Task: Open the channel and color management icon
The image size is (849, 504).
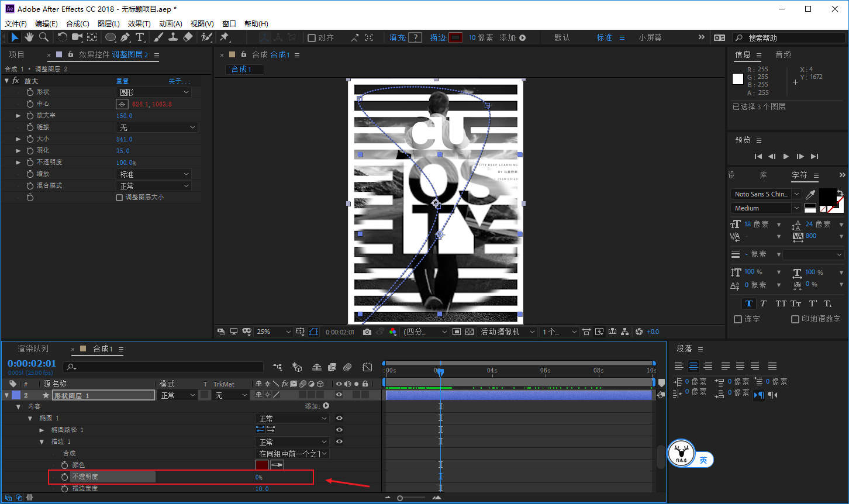Action: click(392, 332)
